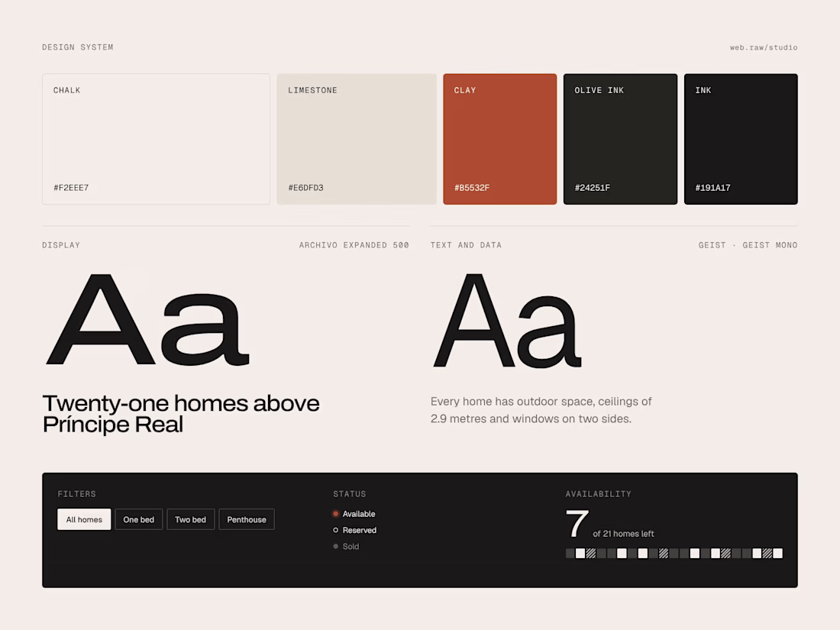Click the DISPLAY section label
The height and width of the screenshot is (630, 840).
(61, 245)
